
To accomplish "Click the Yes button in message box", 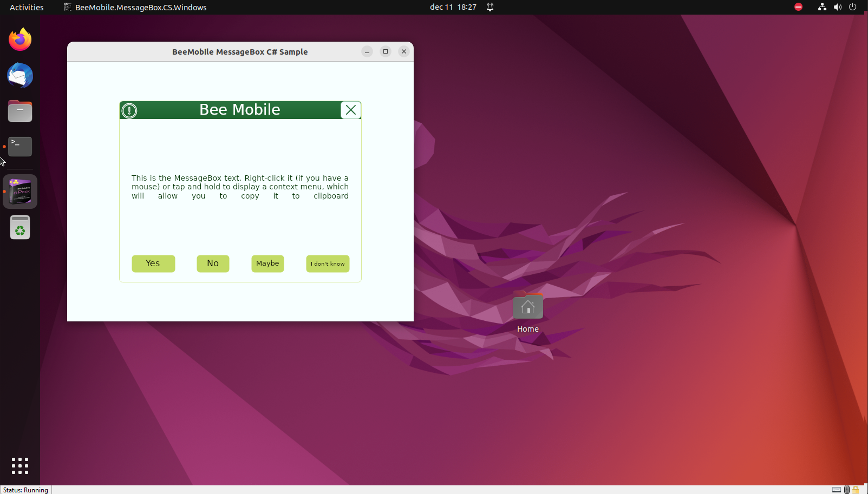I will (x=153, y=264).
